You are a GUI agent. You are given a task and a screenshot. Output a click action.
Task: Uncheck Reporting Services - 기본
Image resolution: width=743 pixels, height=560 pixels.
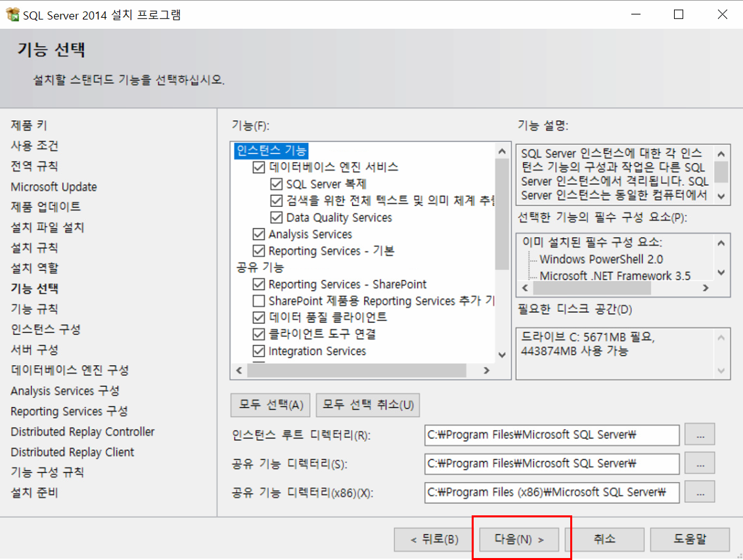(259, 251)
